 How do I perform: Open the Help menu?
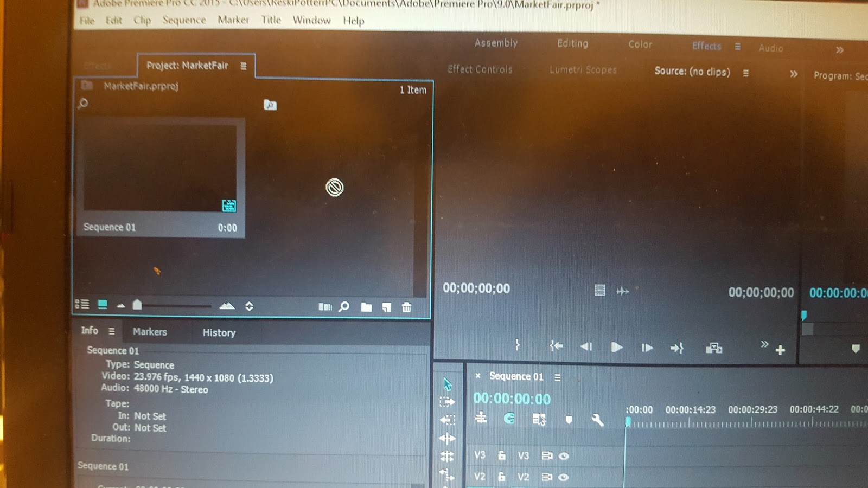[354, 21]
